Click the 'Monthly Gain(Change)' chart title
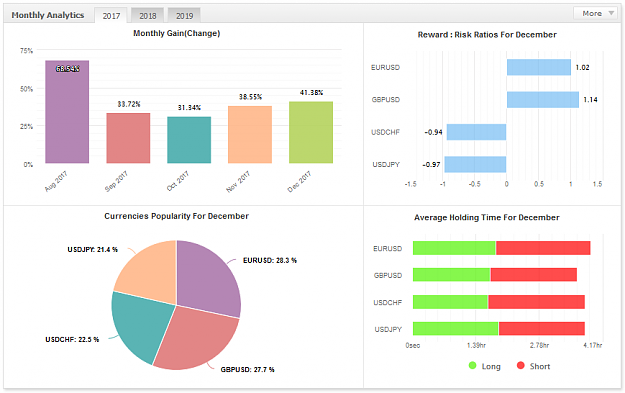This screenshot has width=625, height=393. (177, 33)
